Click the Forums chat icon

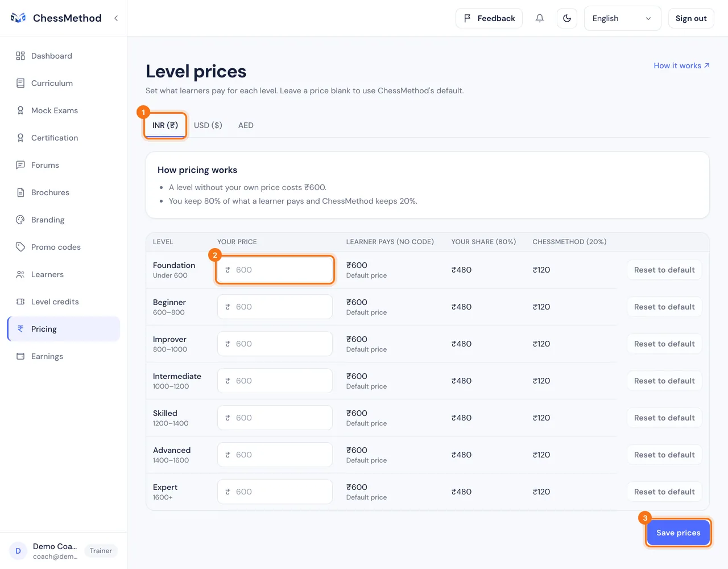point(20,165)
